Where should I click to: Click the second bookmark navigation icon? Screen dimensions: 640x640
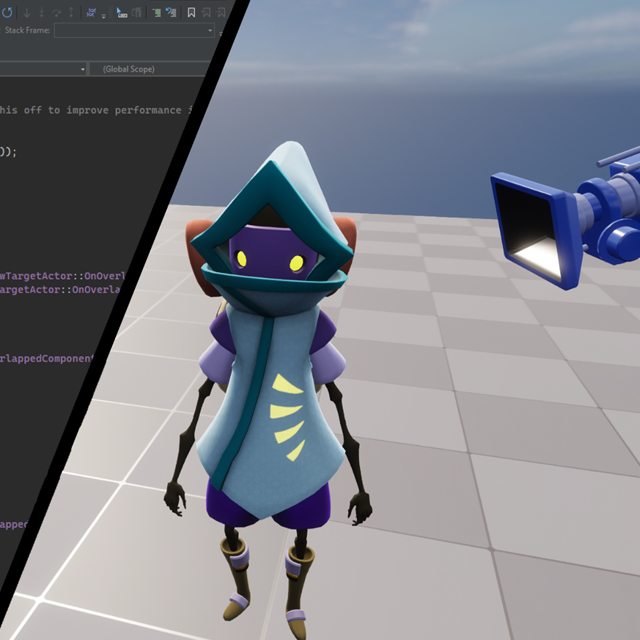(206, 13)
